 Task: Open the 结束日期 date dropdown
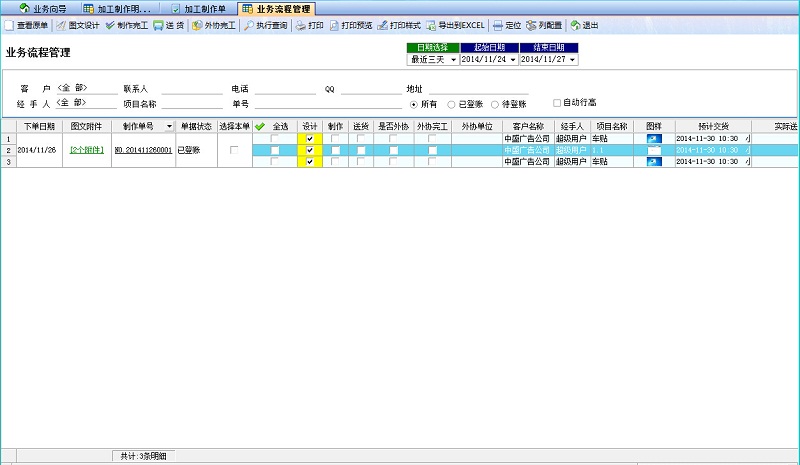tap(572, 60)
